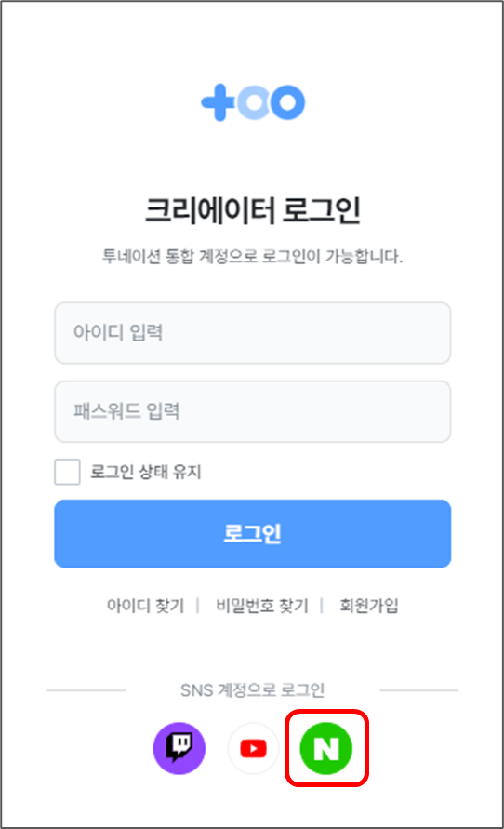Sign in with the green Naver icon
504x829 pixels.
(x=326, y=748)
